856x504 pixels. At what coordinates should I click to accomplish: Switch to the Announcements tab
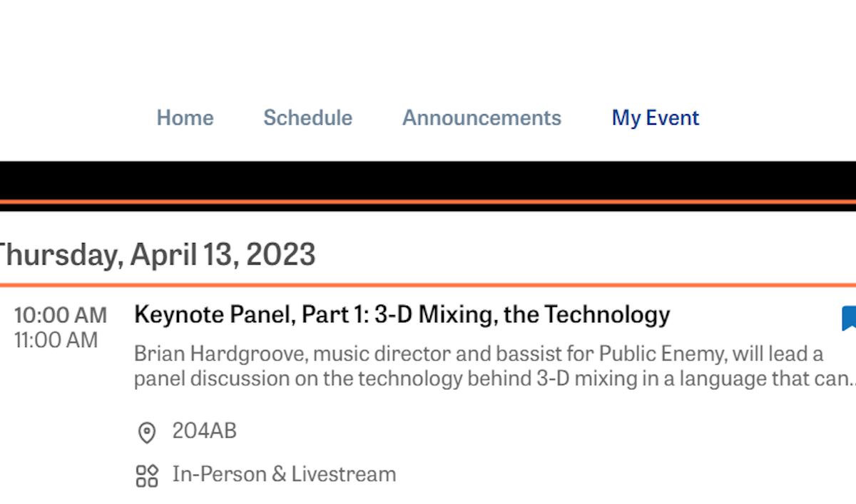(x=481, y=118)
